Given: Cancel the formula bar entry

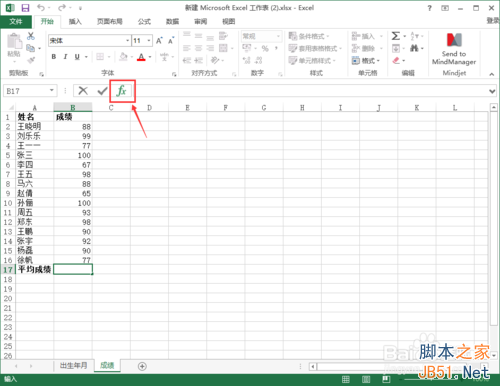Looking at the screenshot, I should coord(83,91).
